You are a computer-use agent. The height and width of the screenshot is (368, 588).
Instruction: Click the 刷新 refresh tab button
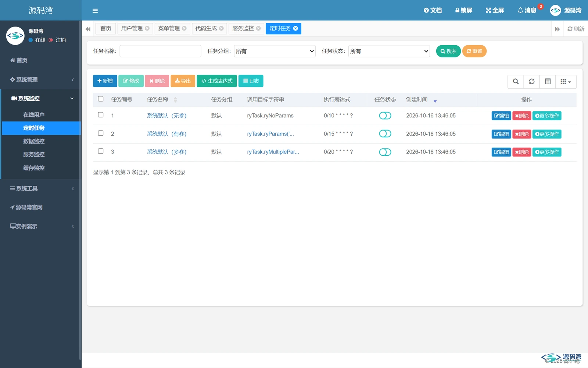(576, 29)
